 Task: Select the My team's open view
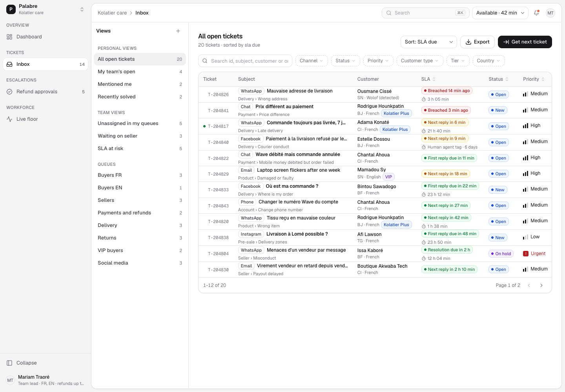(140, 72)
